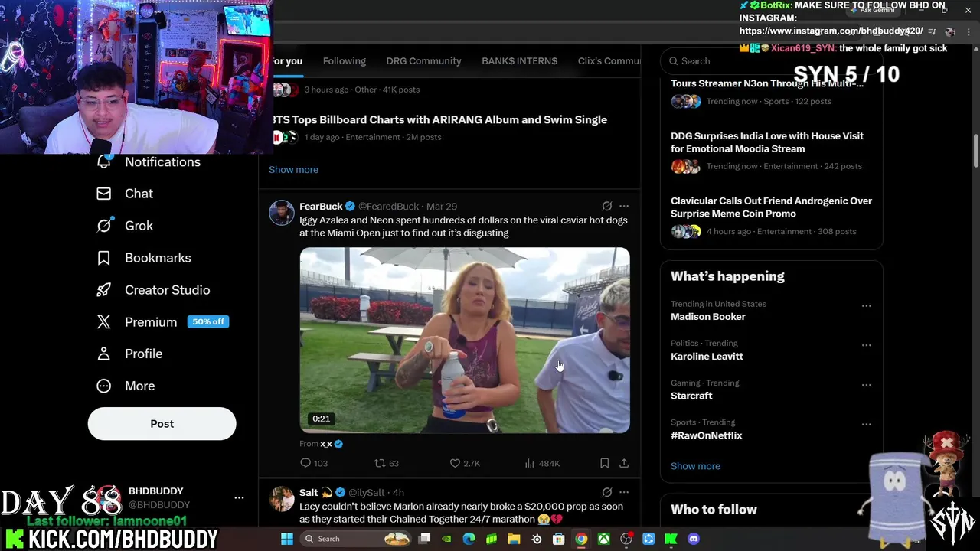The height and width of the screenshot is (551, 980).
Task: Click Show more under news stories
Action: point(293,169)
